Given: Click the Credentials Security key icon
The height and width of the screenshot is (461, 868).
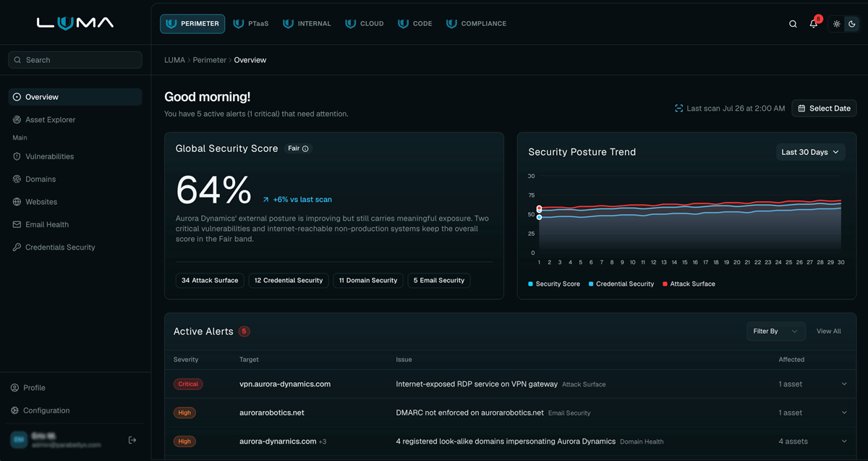Looking at the screenshot, I should 17,247.
